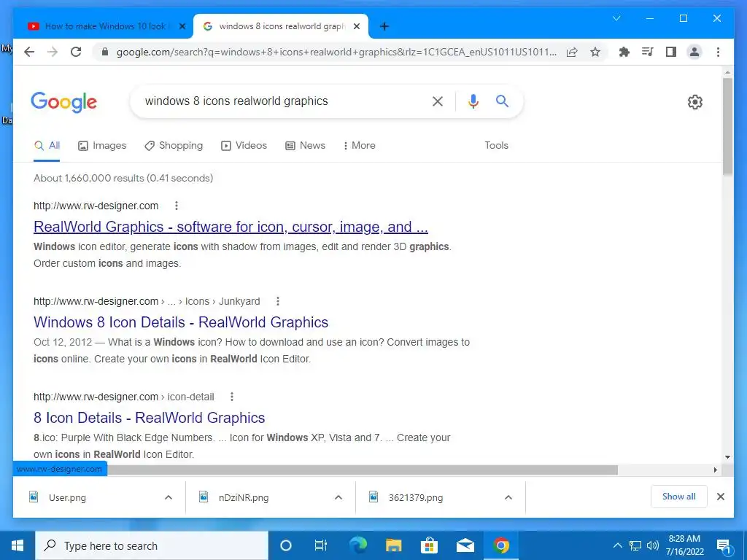Viewport: 747px width, 560px height.
Task: Go back with the browser back arrow
Action: (29, 52)
